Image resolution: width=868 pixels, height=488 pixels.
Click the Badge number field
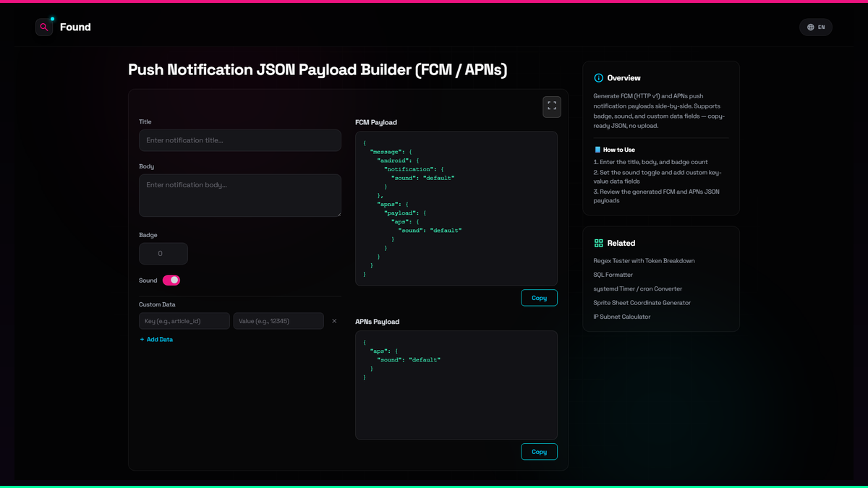click(163, 254)
